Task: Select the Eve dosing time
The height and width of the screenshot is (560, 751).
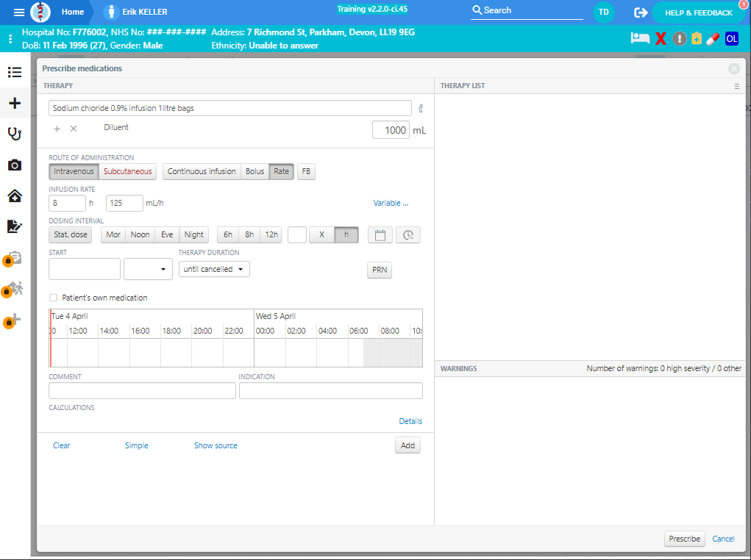Action: 167,235
